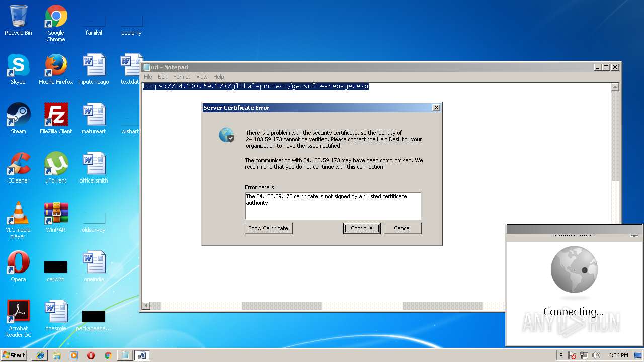Screen dimensions: 644x362
Task: Select the matureart Word document
Action: 94,119
